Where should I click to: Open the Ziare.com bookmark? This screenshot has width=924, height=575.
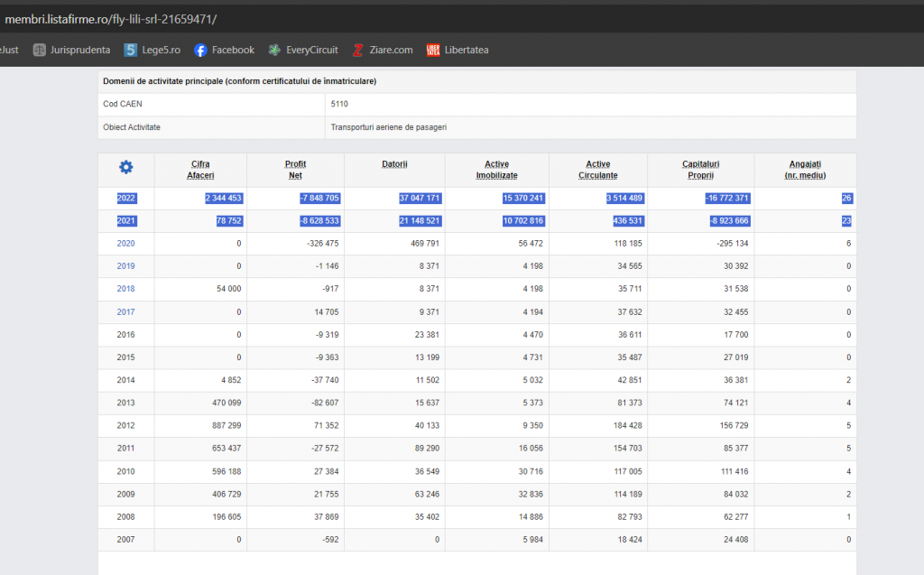[x=383, y=51]
